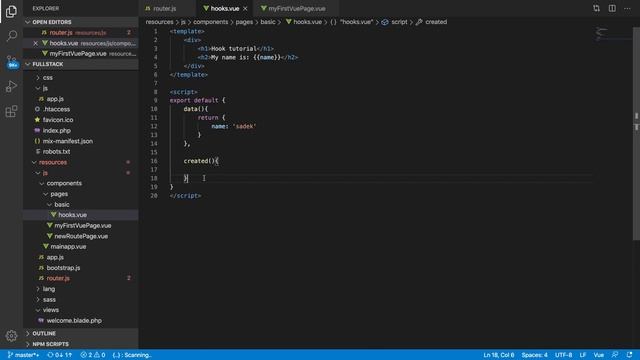Close the hooks.vue tab
This screenshot has width=640, height=360.
click(x=245, y=8)
